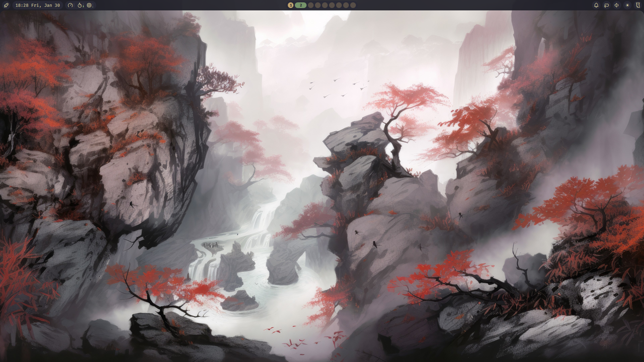Screen dimensions: 644x362
Task: Click the processor chip icon in the bar
Action: coord(89,5)
